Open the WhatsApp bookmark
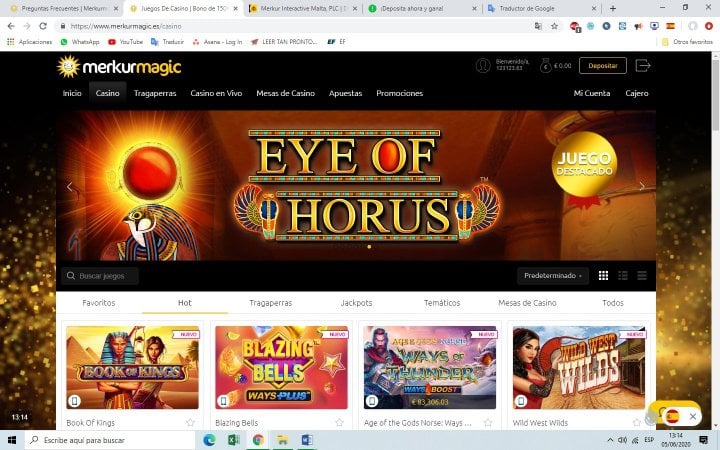This screenshot has width=720, height=450. point(80,42)
